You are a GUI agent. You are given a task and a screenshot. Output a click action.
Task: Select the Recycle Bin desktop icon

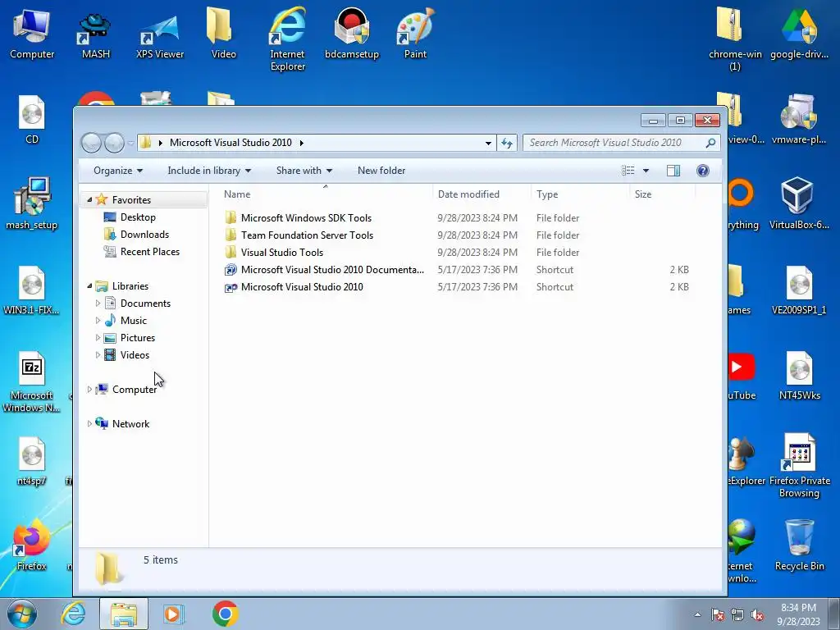799,545
